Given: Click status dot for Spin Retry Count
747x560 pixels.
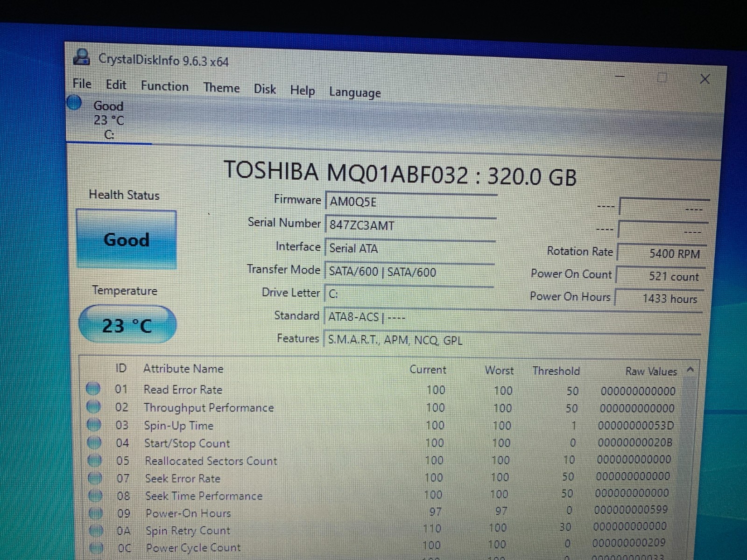Looking at the screenshot, I should (x=96, y=531).
